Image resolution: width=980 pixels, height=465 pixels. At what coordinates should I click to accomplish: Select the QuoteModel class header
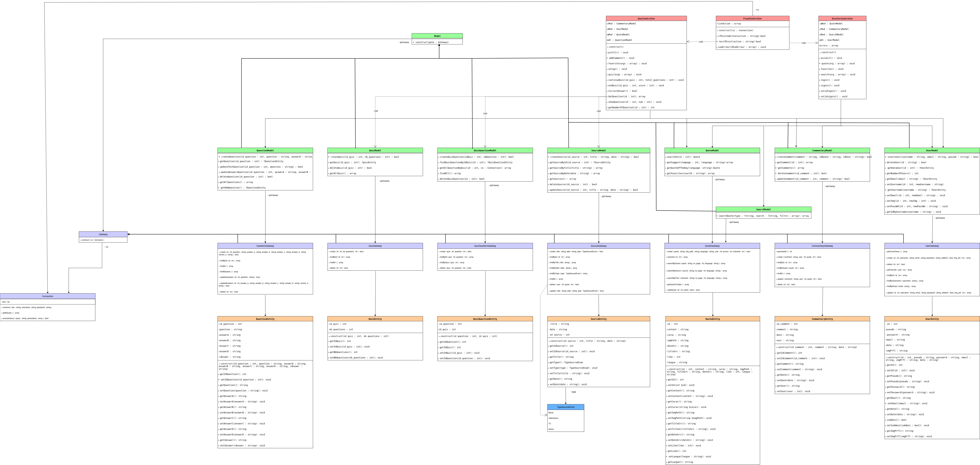[712, 151]
